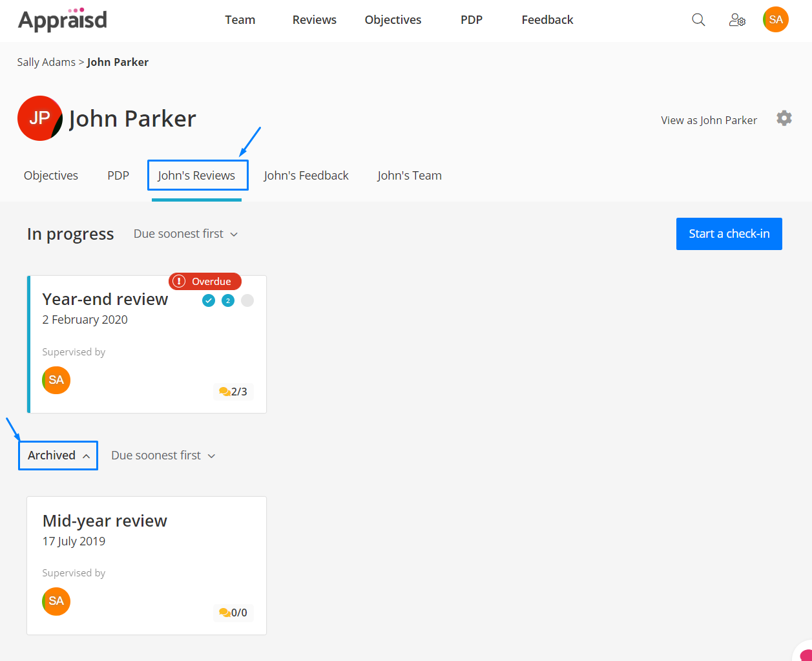
Task: Collapse the Archived section
Action: [58, 456]
